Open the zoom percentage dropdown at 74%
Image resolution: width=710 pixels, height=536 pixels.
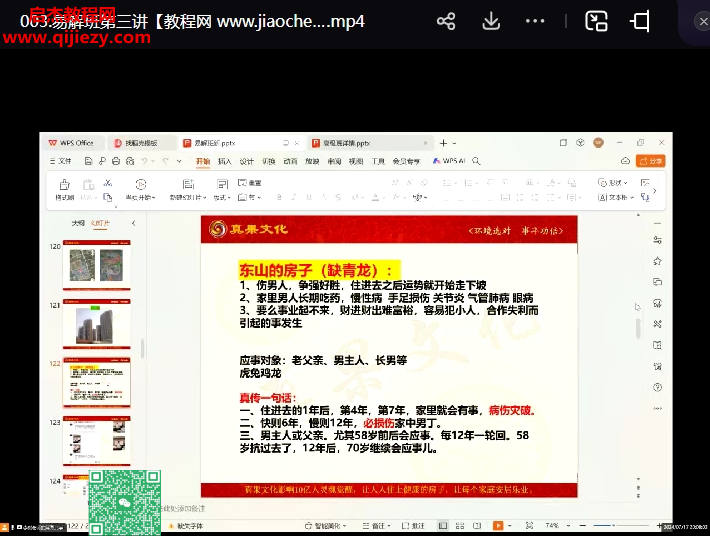click(x=568, y=526)
